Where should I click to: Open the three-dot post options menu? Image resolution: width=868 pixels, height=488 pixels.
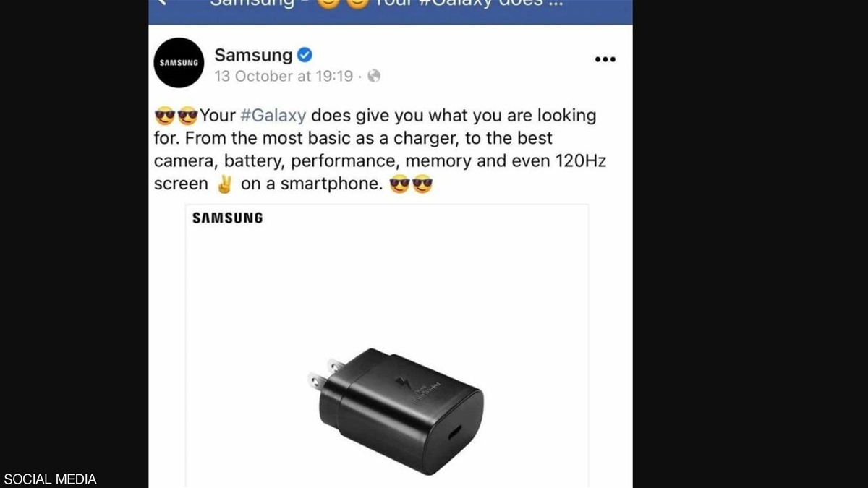click(x=605, y=59)
